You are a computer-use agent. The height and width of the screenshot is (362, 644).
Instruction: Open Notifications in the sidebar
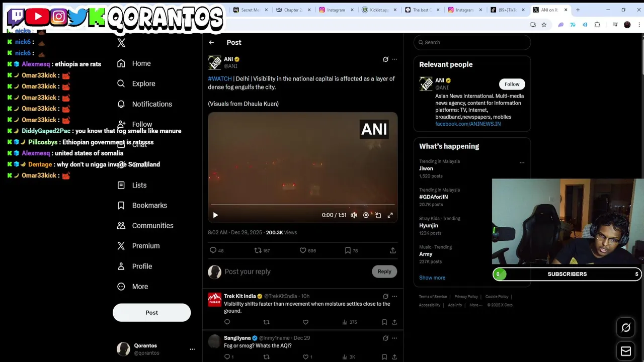(x=145, y=104)
